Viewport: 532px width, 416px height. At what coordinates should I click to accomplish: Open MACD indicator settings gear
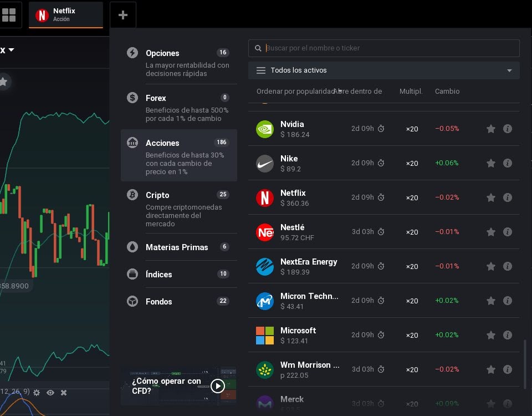(x=37, y=393)
